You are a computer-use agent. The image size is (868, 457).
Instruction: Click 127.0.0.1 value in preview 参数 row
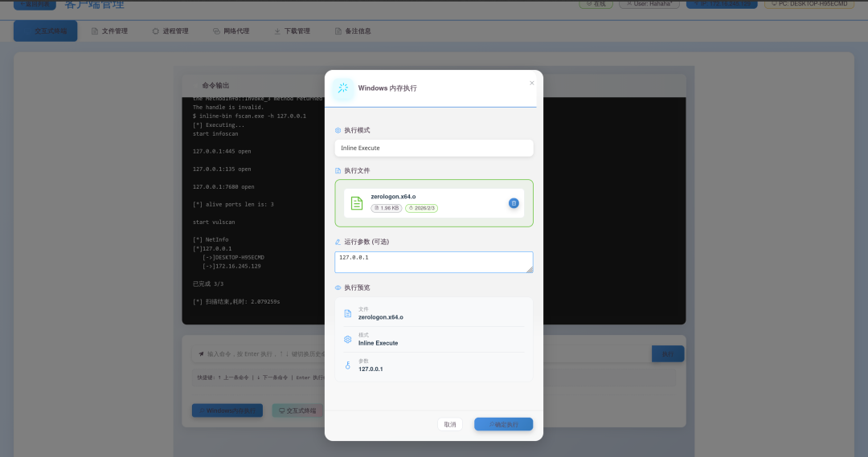coord(371,369)
